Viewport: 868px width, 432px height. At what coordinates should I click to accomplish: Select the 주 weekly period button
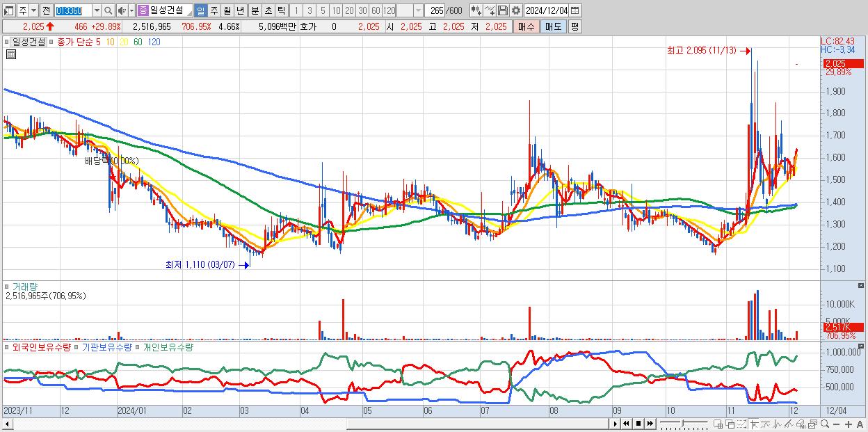[214, 10]
